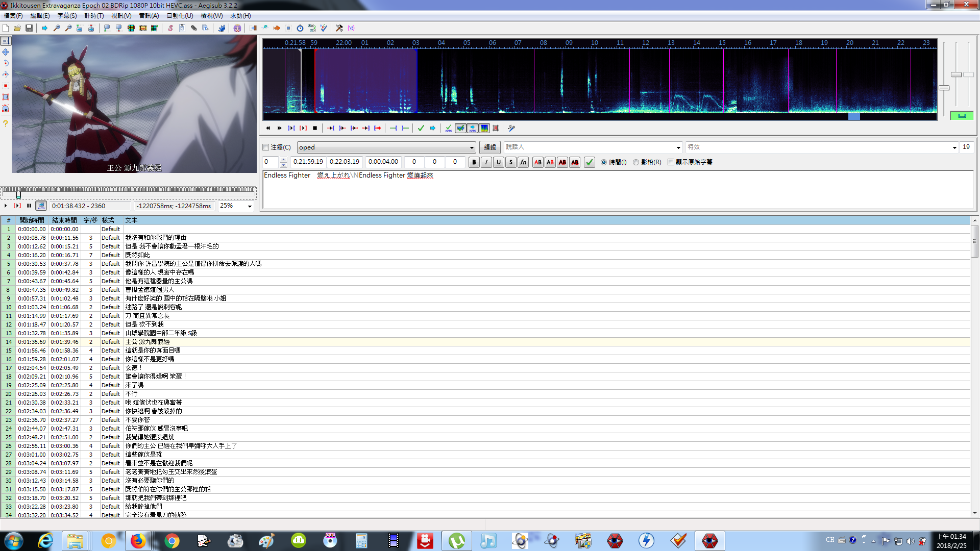
Task: Commit audio changes green checkmark
Action: pos(421,128)
